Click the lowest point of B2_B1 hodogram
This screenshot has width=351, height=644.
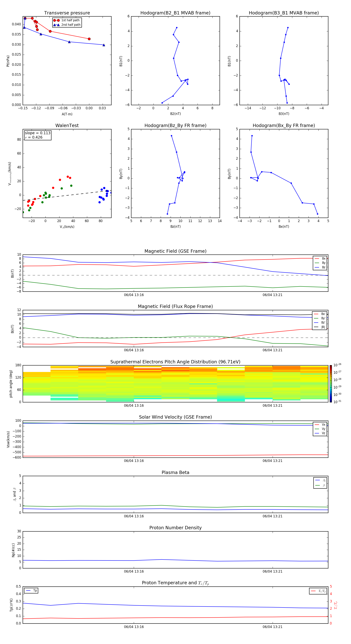162,103
